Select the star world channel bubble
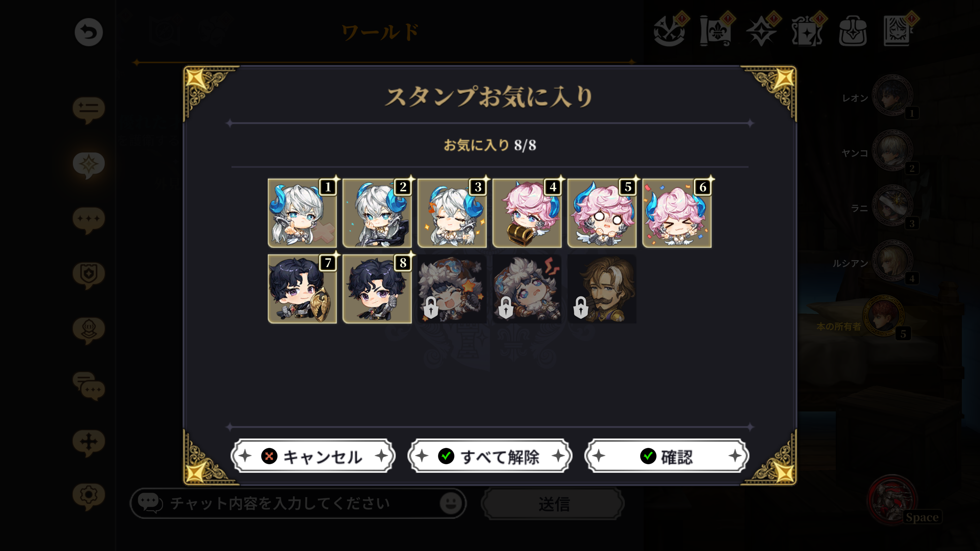Image resolution: width=980 pixels, height=551 pixels. coord(89,165)
